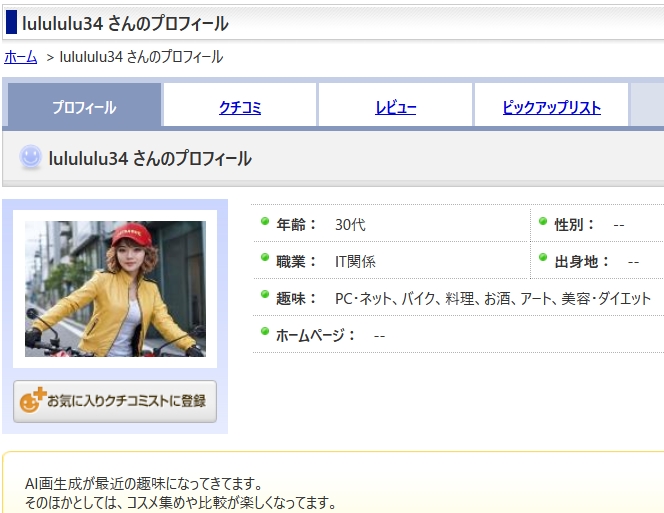664x513 pixels.
Task: Click the ホームページ label
Action: [x=315, y=336]
